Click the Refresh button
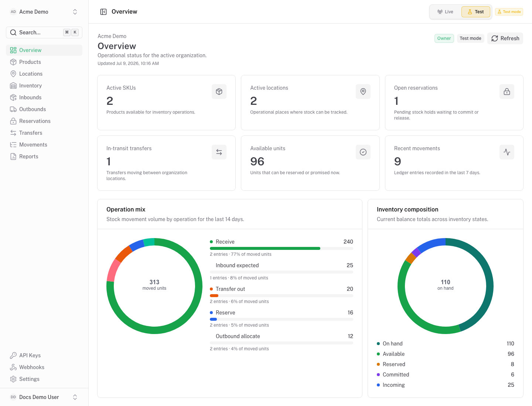Viewport: 532px width, 406px height. coord(505,38)
